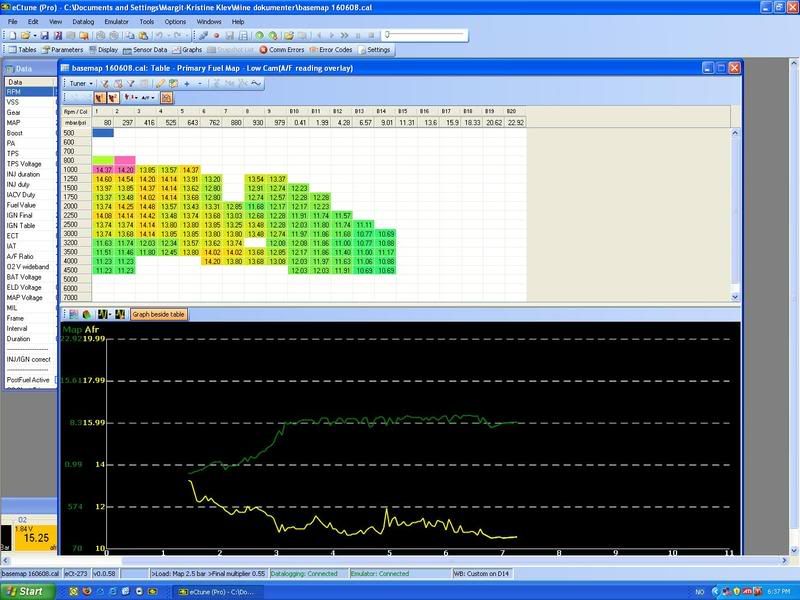Toggle the orange table-view icon after A/F dropdown
800x600 pixels.
(166, 97)
